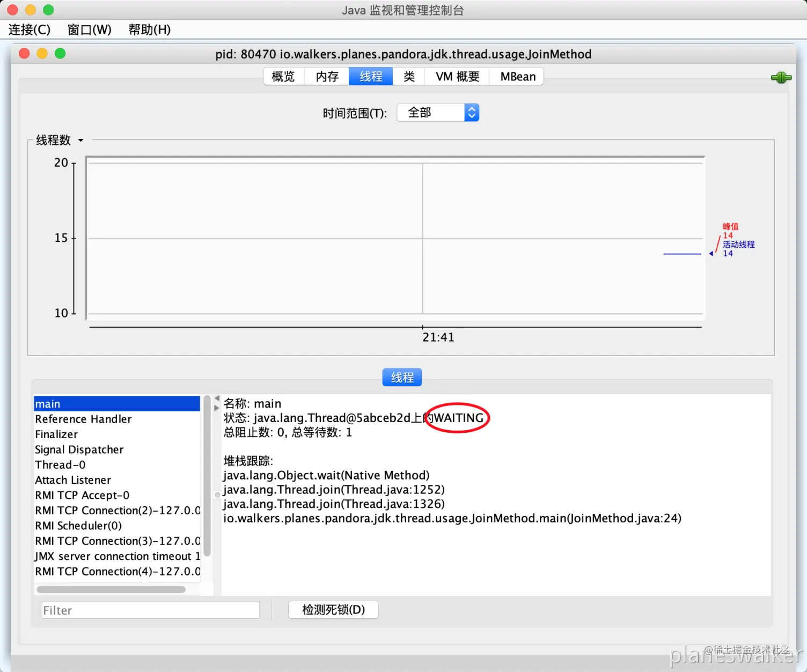Image resolution: width=807 pixels, height=672 pixels.
Task: Focus the Filter input field
Action: click(x=151, y=610)
